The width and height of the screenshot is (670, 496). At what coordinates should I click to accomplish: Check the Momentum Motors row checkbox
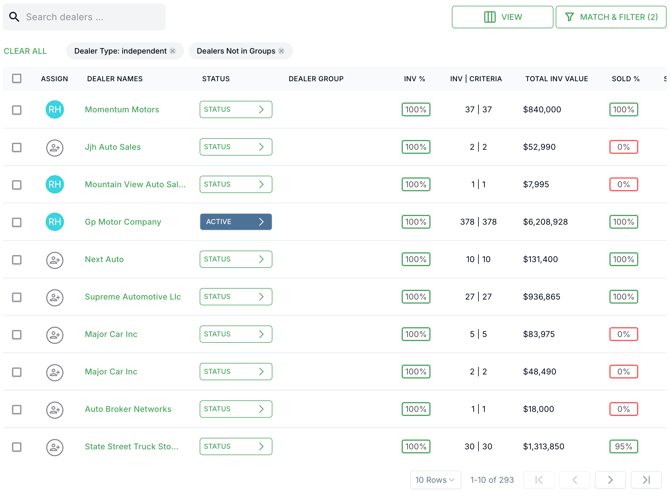tap(17, 110)
